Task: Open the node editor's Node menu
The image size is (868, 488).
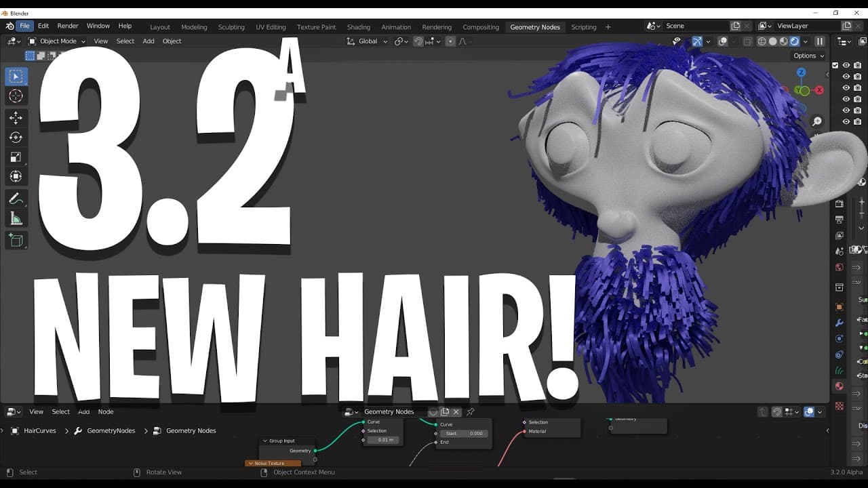Action: [106, 411]
